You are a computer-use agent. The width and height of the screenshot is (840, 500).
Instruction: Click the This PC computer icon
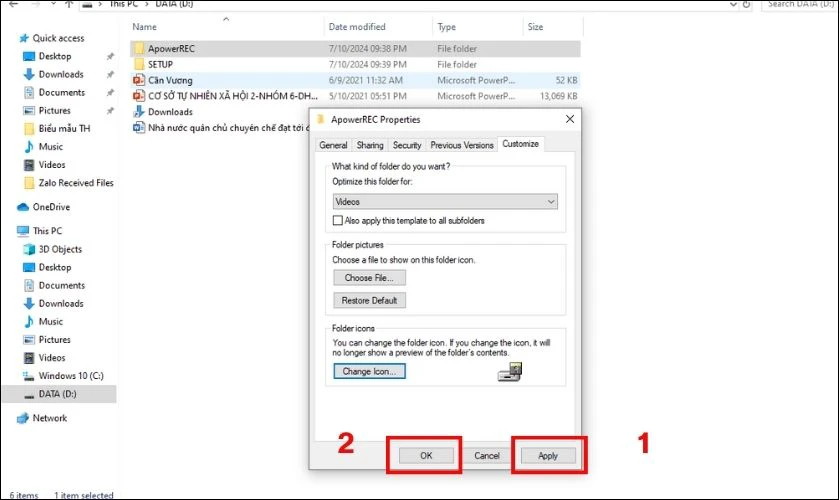[23, 231]
